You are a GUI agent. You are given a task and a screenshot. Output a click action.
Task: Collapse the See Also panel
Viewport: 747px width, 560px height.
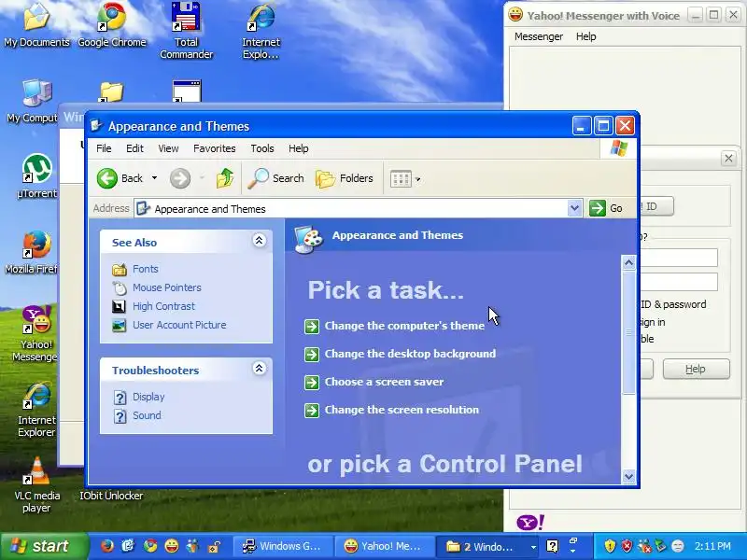coord(260,241)
